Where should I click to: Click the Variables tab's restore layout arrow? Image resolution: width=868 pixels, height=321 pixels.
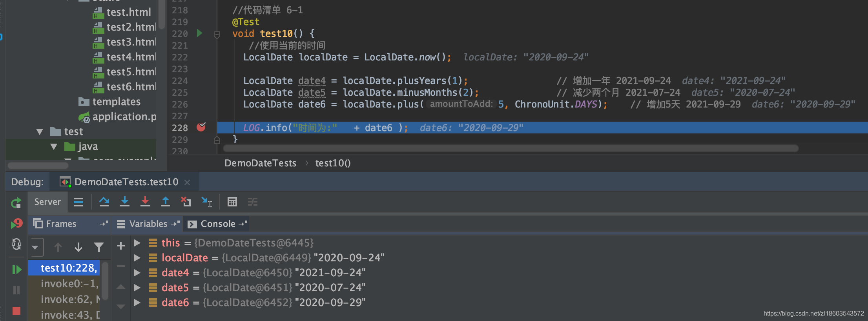(x=175, y=224)
